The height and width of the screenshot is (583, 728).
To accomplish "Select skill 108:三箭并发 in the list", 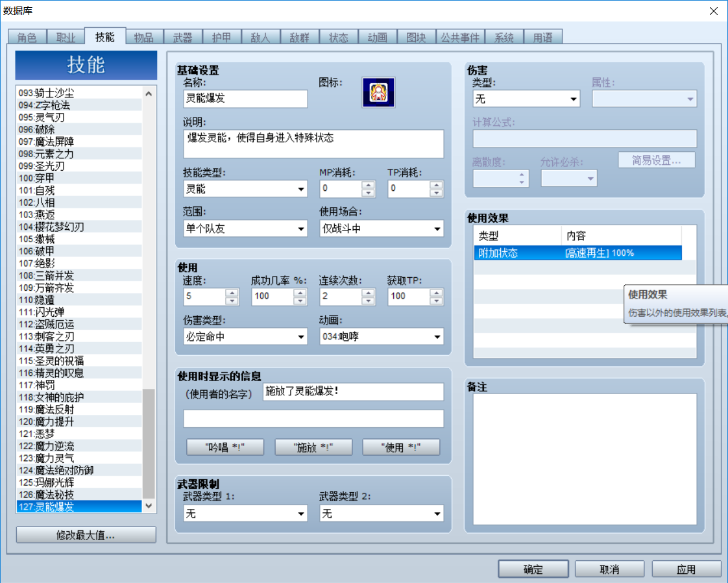I will 79,275.
